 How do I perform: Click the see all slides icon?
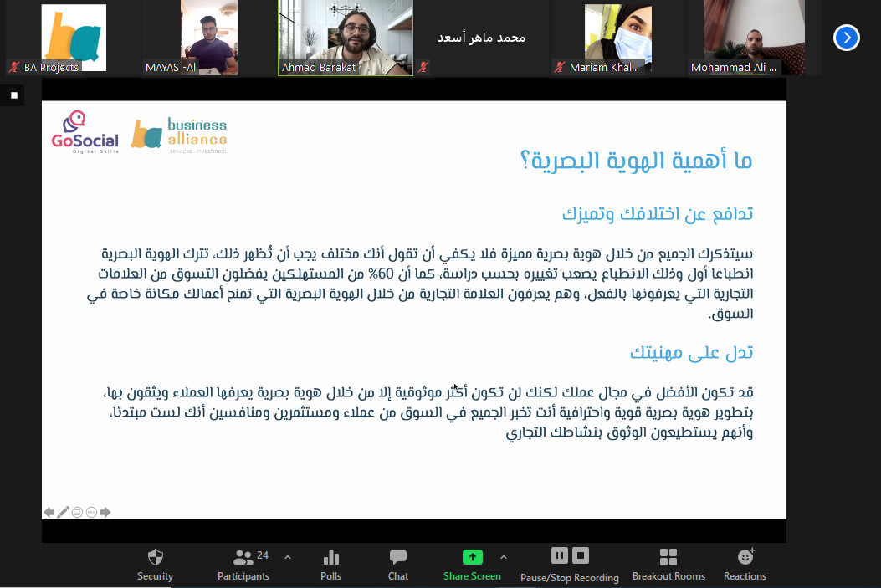click(77, 512)
